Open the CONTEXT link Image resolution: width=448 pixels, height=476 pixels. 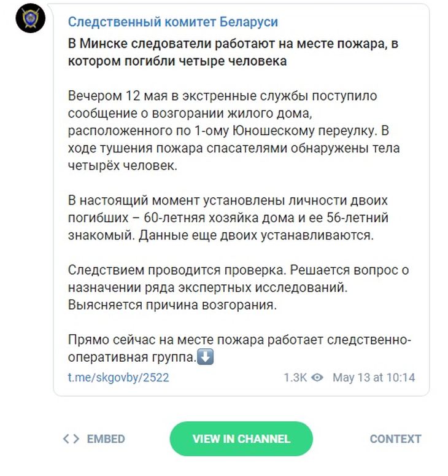point(395,439)
